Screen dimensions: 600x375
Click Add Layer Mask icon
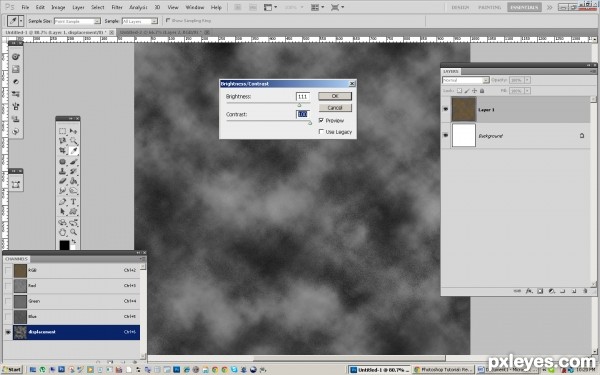[540, 291]
